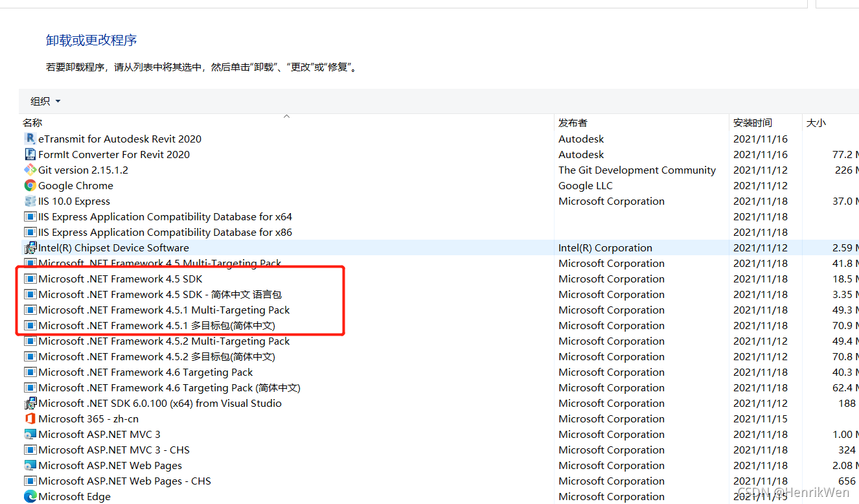Click The Git Development Community publisher cell

pos(637,170)
